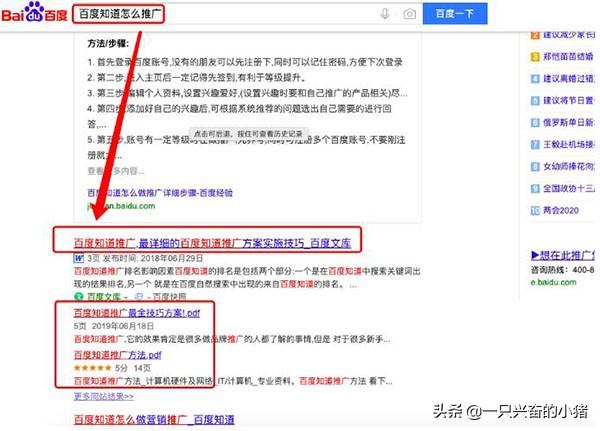Click the 方法/步骤 heading
Viewport: 600px width, 431px height.
(108, 44)
